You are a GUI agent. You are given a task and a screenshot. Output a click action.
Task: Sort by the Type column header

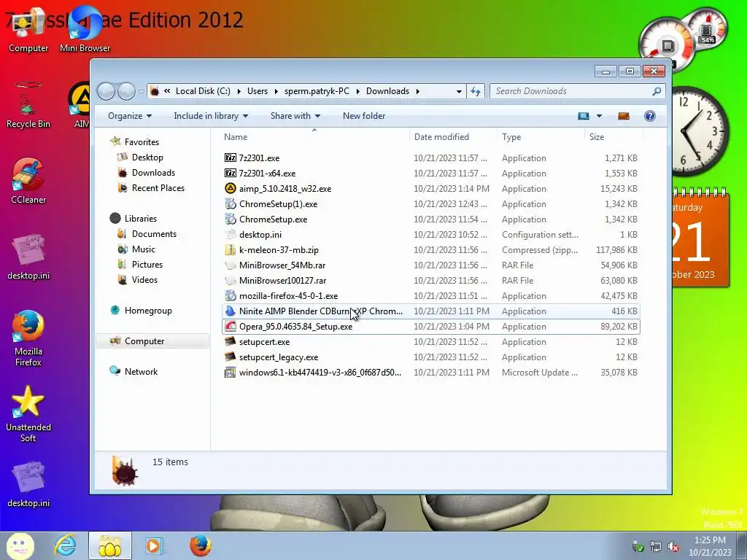coord(541,136)
